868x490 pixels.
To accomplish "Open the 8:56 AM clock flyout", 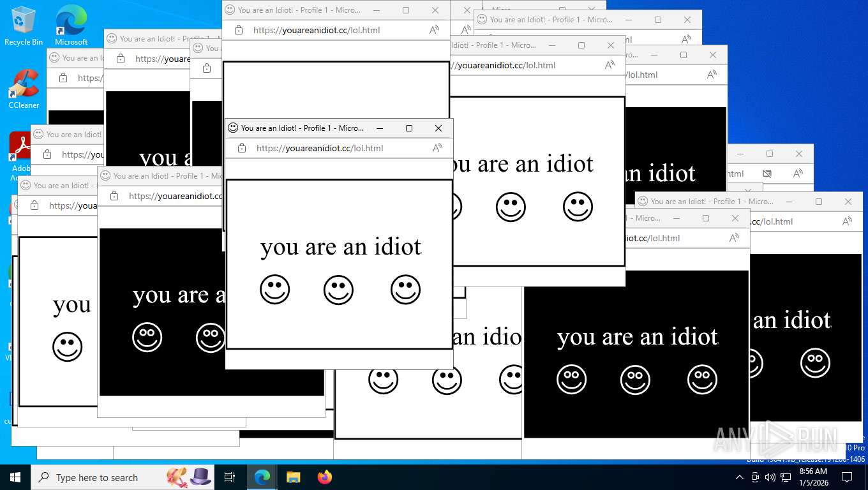I will coord(813,477).
